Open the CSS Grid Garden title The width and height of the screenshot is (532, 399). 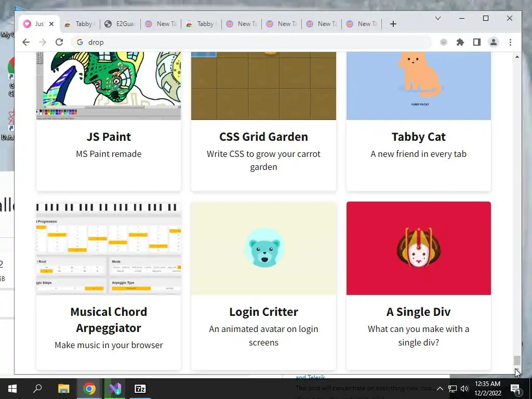[263, 137]
